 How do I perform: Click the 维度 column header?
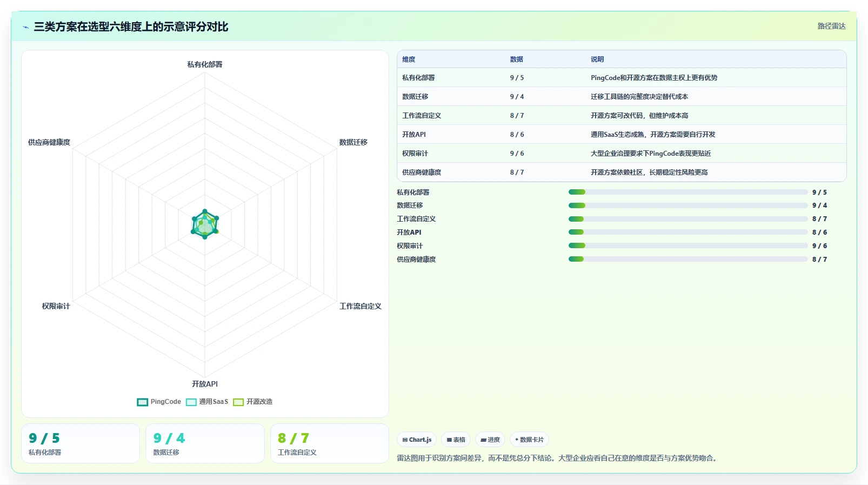point(409,59)
